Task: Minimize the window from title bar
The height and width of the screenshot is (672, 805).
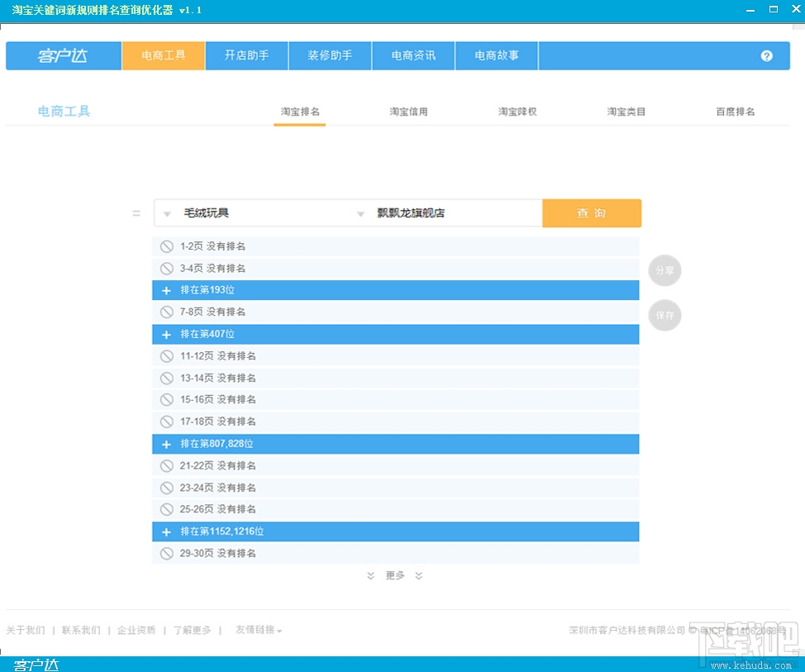Action: click(750, 10)
